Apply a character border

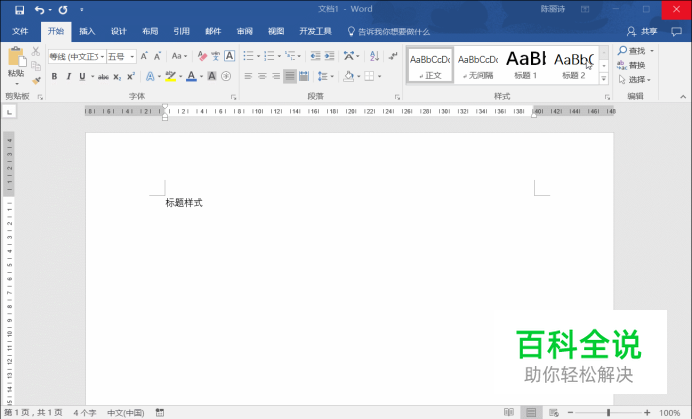click(x=229, y=56)
